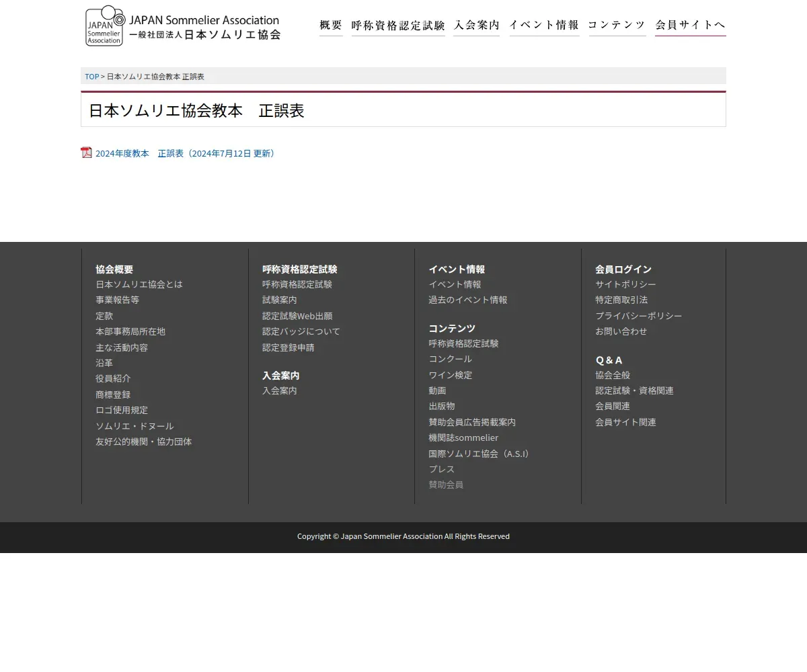Click お問い合わせ footer link
Image resolution: width=807 pixels, height=672 pixels.
click(621, 331)
